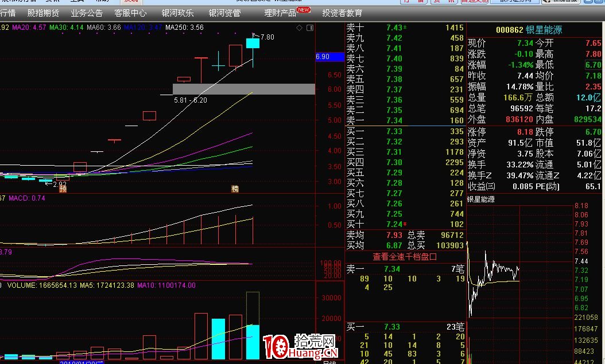Image resolution: width=605 pixels, height=364 pixels.
Task: Open the 银河资管 menu
Action: [x=224, y=13]
